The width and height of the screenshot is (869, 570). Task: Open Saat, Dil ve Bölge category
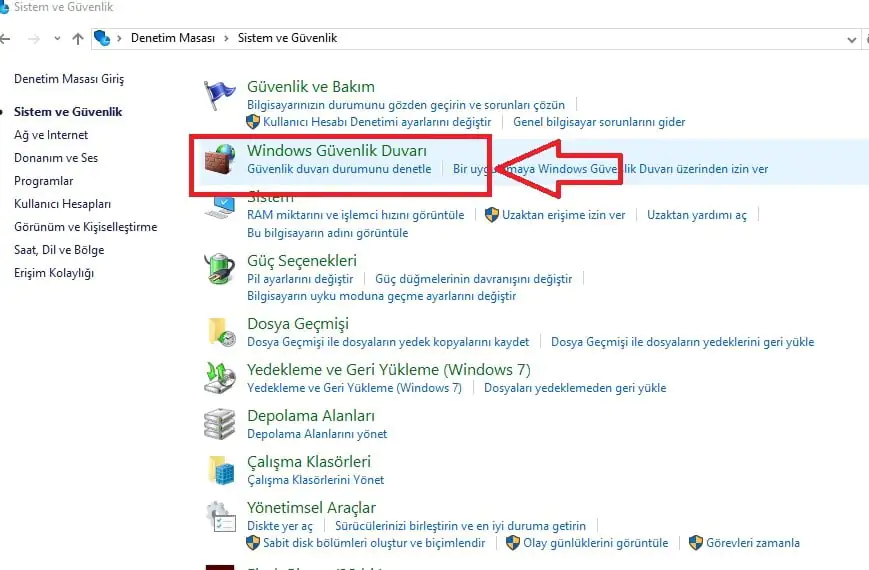point(59,250)
